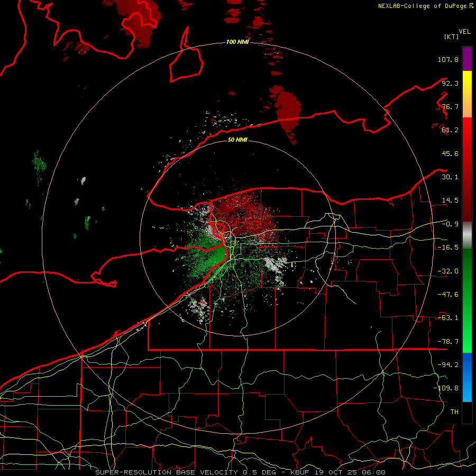Viewport: 476px width, 476px height.
Task: Pick the yellow segment of velocity color bar
Action: click(467, 94)
